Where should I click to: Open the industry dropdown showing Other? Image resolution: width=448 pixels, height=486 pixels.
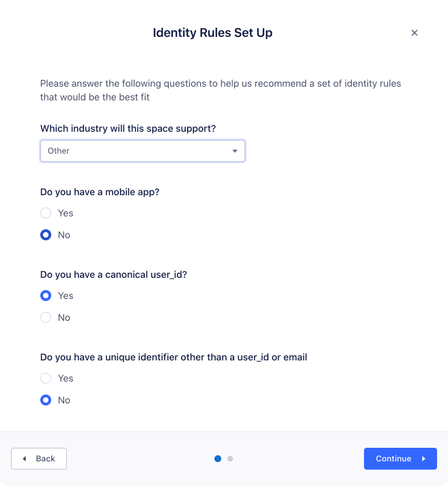coord(142,151)
